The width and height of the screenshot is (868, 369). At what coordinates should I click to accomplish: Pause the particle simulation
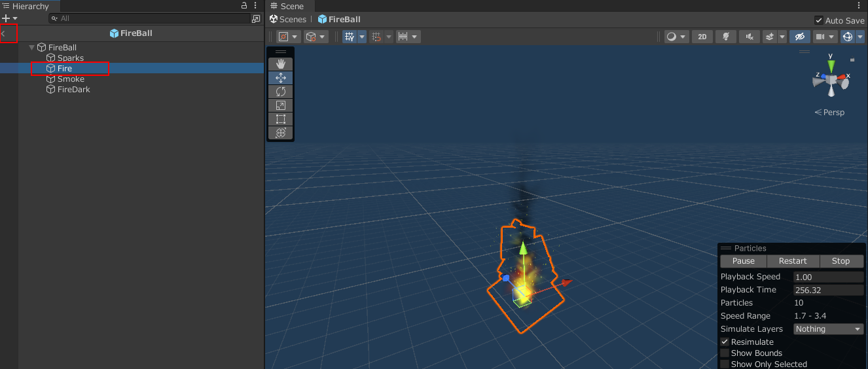743,261
